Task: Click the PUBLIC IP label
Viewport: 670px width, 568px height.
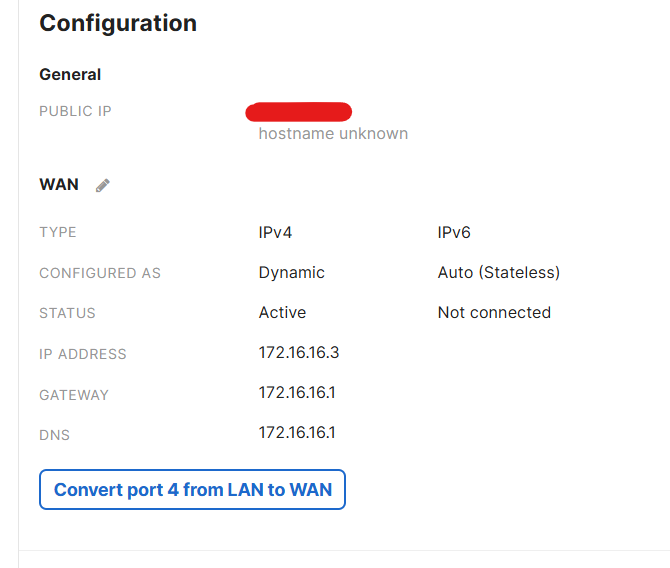Action: point(75,111)
